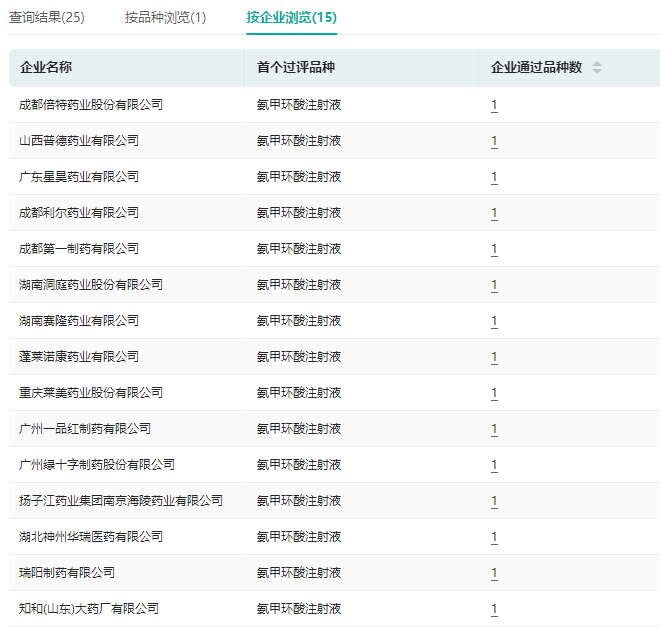Open count link for 重庆莱美药业股份有限公司
The width and height of the screenshot is (660, 627).
coord(494,393)
